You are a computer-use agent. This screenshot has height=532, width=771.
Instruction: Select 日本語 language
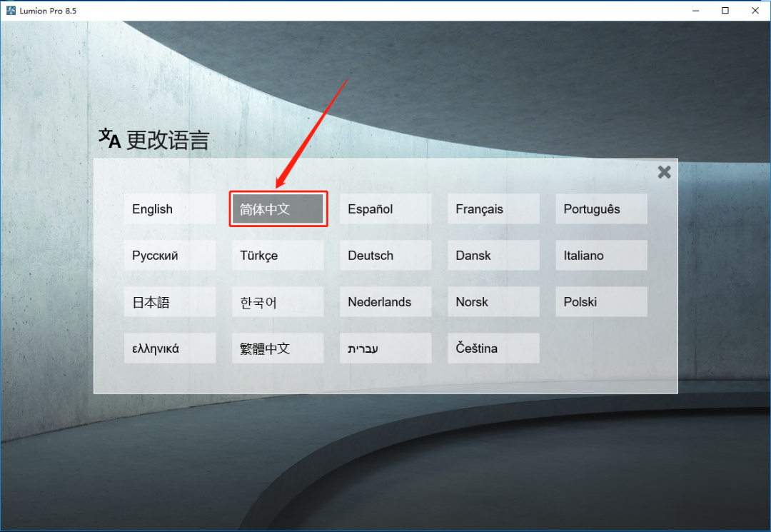pos(170,302)
